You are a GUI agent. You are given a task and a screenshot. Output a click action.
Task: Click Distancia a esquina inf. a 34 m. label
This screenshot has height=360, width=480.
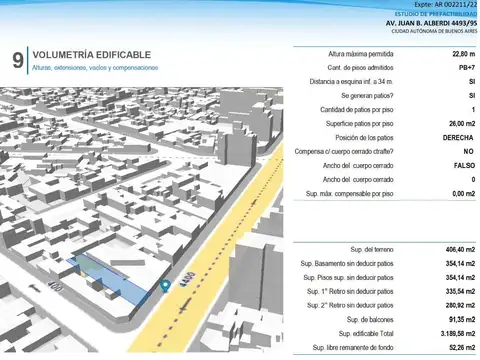(x=351, y=82)
